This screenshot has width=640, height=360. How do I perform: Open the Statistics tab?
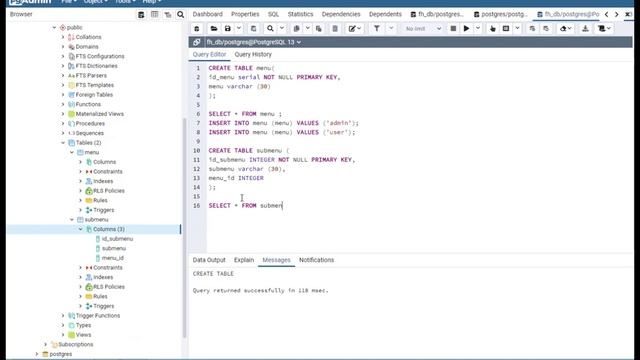300,14
